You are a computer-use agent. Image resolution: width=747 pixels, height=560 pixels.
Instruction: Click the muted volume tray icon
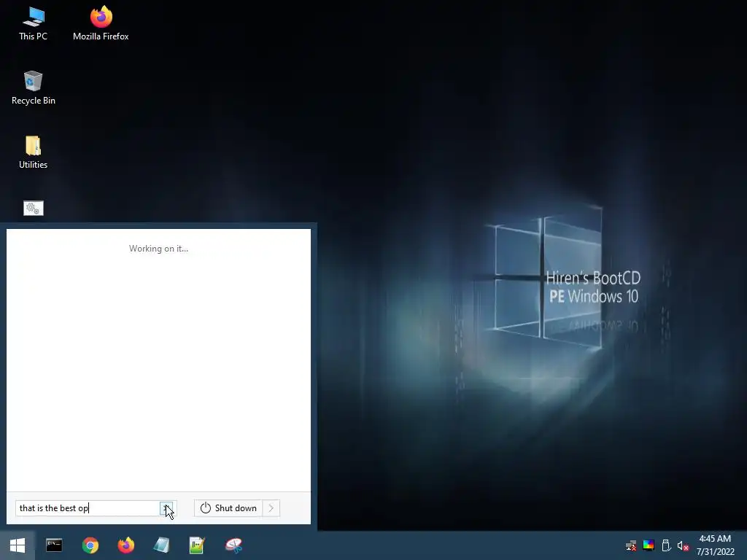(x=683, y=545)
